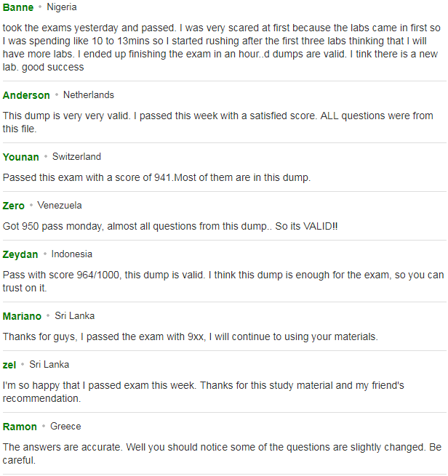
Task: Click the Netherlands country label
Action: coord(89,95)
